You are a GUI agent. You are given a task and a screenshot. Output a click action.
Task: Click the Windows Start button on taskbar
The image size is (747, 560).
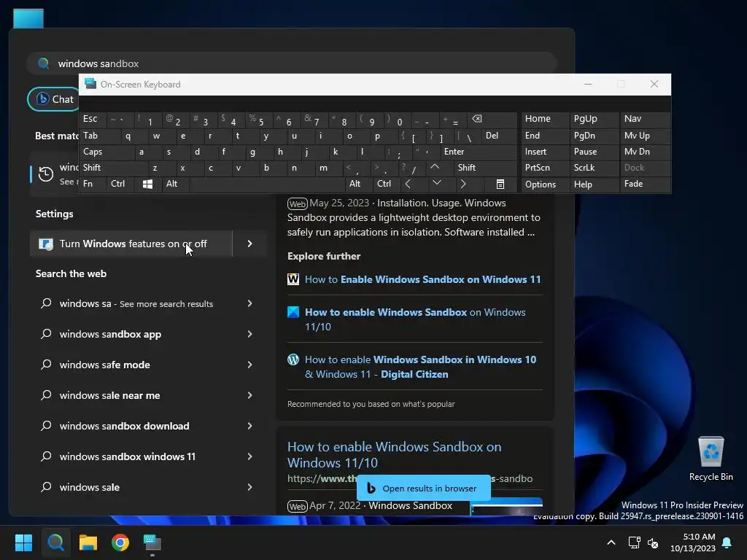pyautogui.click(x=23, y=542)
